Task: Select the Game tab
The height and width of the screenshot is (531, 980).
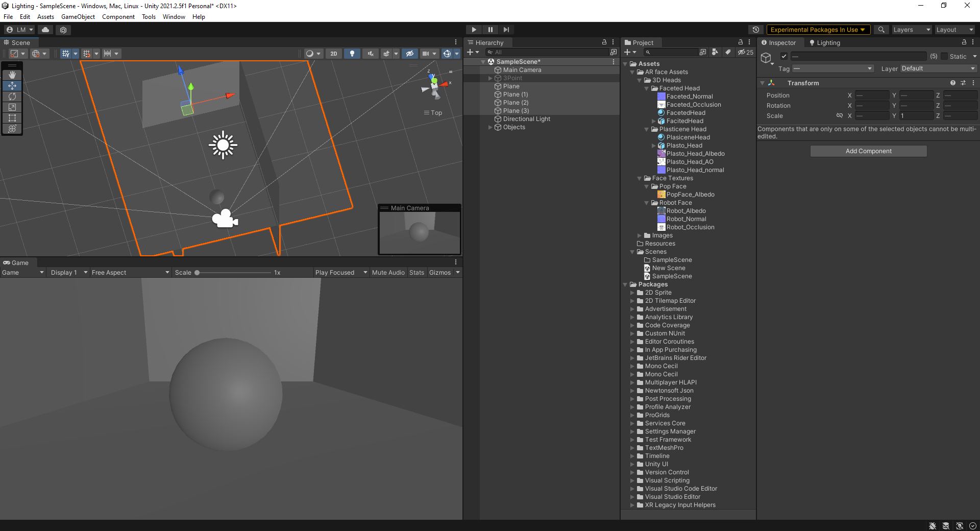Action: (16, 263)
